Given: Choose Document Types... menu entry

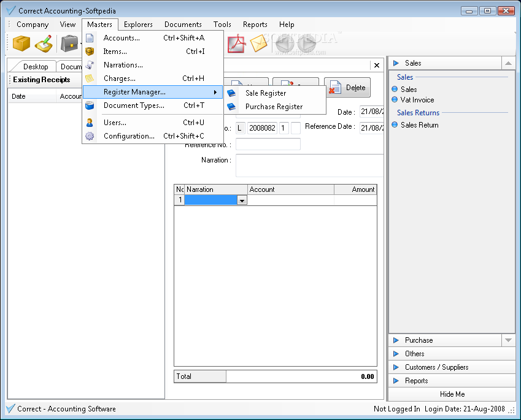Looking at the screenshot, I should [153, 105].
